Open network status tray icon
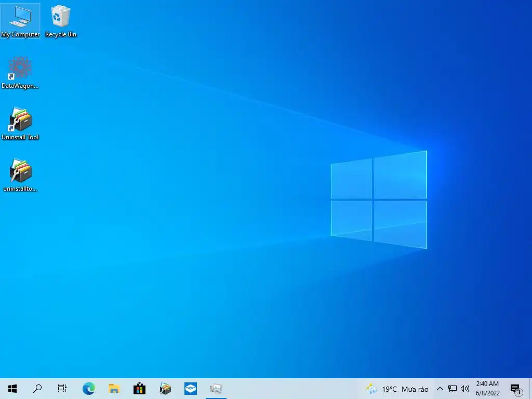532x399 pixels. pos(453,389)
